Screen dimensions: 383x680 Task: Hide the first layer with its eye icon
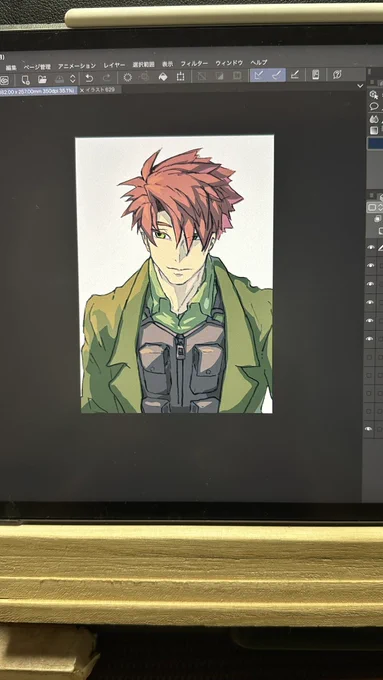[x=370, y=248]
